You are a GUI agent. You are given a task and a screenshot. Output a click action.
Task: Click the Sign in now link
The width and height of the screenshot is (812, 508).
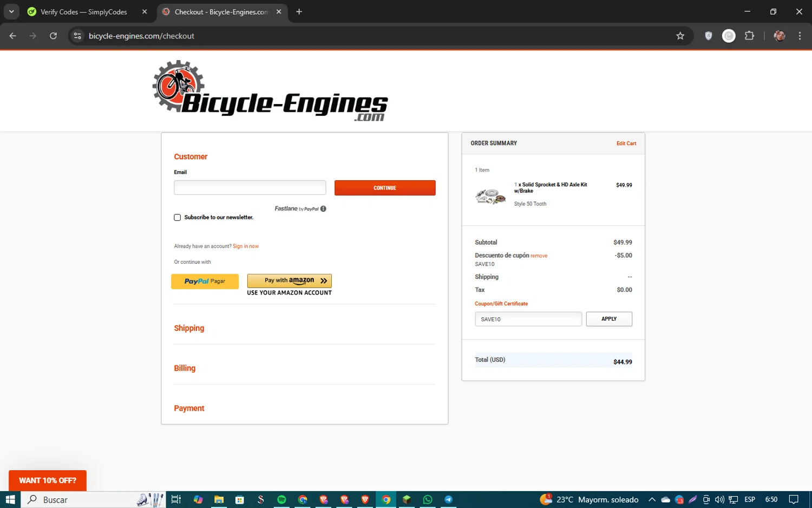[246, 246]
